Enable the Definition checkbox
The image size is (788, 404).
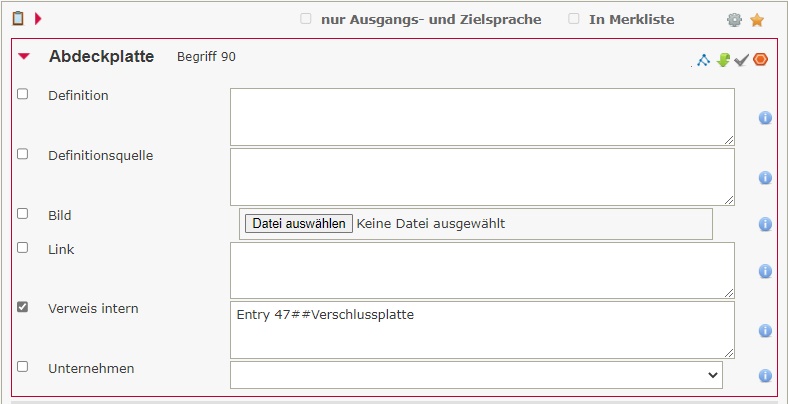click(x=23, y=94)
